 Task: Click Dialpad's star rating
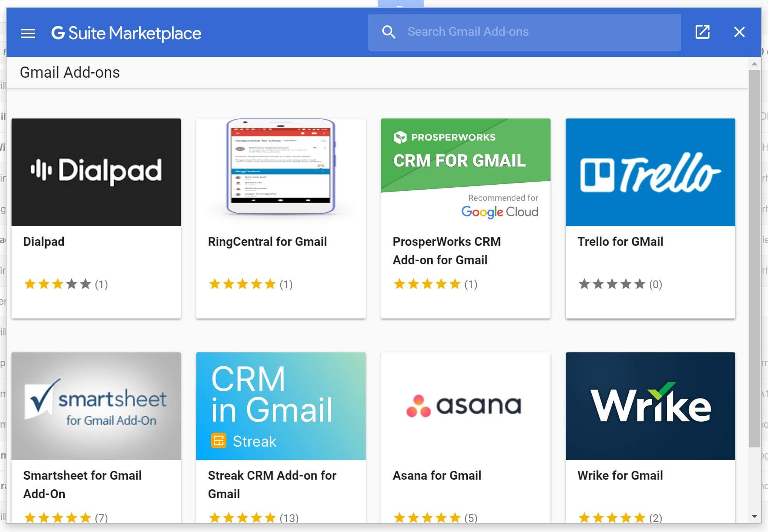click(58, 284)
